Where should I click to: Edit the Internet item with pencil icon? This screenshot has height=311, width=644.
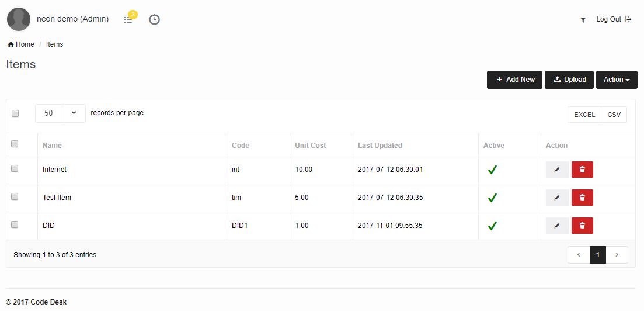[x=557, y=170]
